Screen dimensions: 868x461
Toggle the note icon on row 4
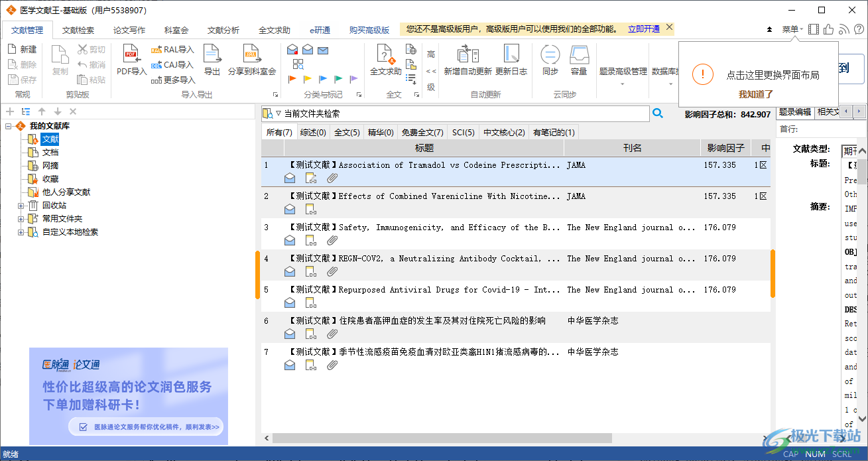(311, 271)
